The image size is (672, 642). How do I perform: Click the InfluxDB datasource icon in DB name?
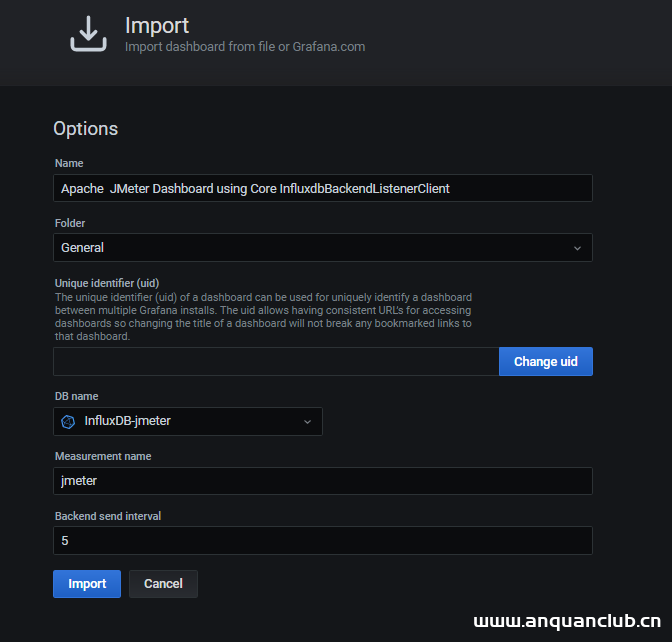(68, 422)
